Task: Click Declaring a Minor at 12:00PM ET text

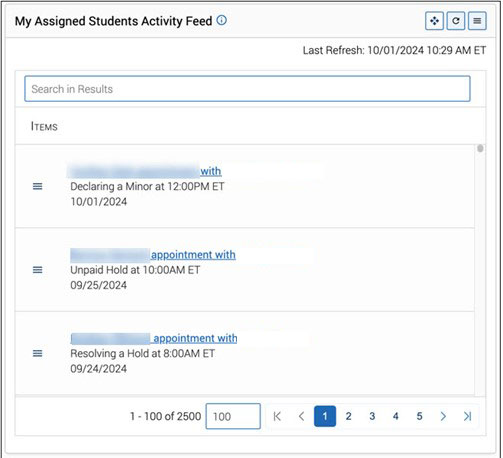Action: [x=147, y=186]
